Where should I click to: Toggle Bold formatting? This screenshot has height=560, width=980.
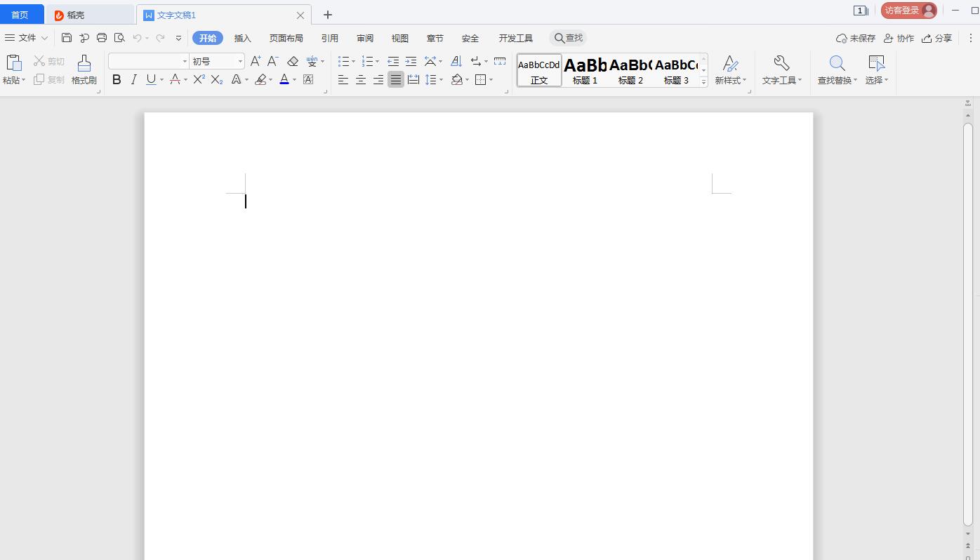117,80
